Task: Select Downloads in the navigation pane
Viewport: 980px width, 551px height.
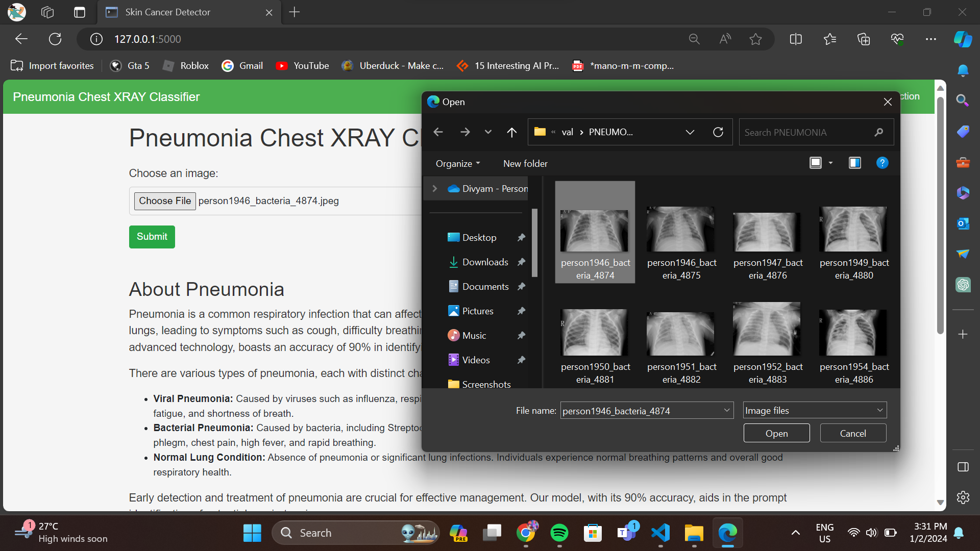Action: click(x=485, y=262)
